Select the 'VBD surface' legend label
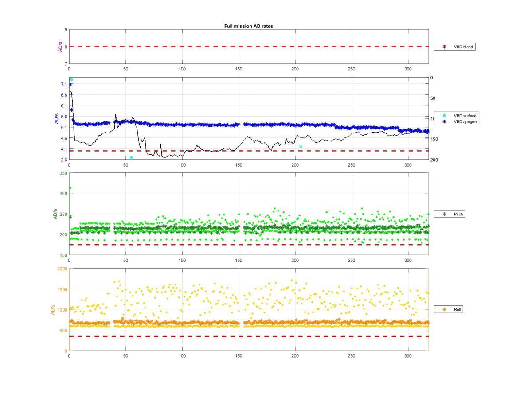Image resolution: width=532 pixels, height=394 pixels. 465,116
